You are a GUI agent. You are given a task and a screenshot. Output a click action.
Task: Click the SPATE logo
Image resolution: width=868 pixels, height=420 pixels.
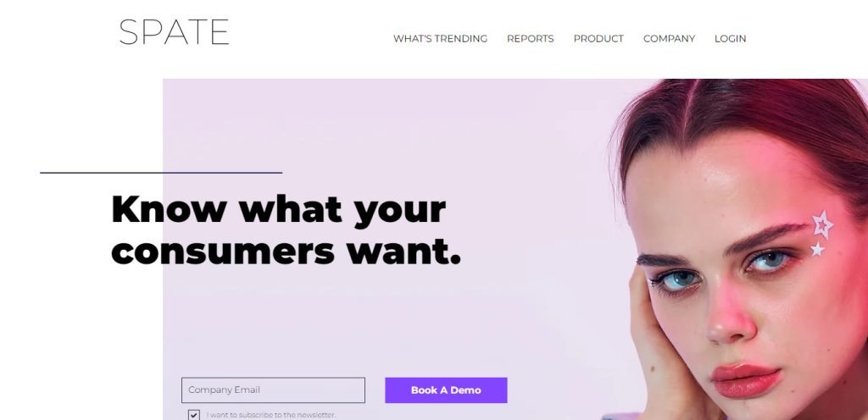click(x=174, y=32)
